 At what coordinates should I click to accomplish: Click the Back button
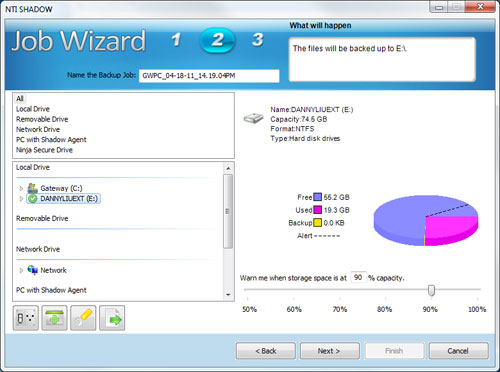pyautogui.click(x=266, y=351)
